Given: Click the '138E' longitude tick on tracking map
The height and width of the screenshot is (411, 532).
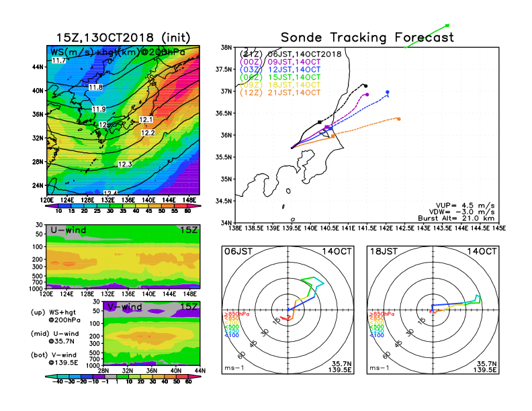Looking at the screenshot, I should point(235,228).
